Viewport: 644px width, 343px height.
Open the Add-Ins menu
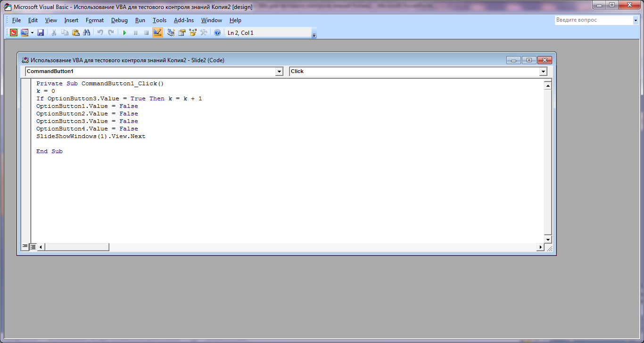click(x=184, y=20)
